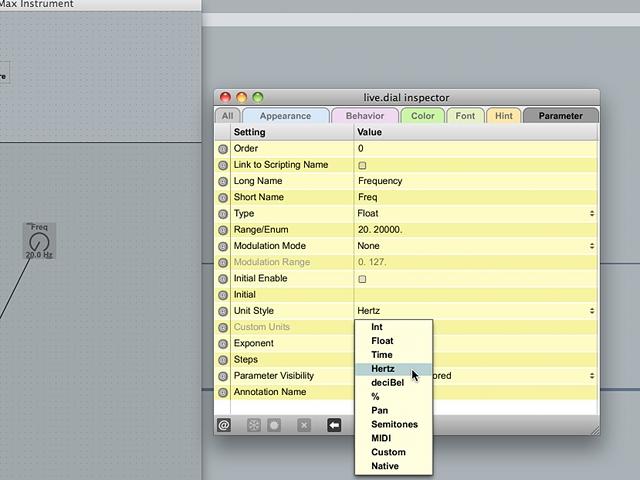This screenshot has width=640, height=480.
Task: Click the Freq dial in the patcher
Action: pos(39,242)
